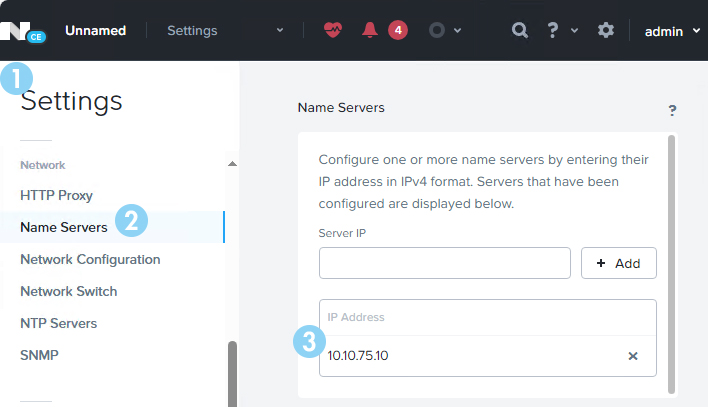Screen dimensions: 708x407
Task: Click the red alert count badge
Action: point(398,30)
